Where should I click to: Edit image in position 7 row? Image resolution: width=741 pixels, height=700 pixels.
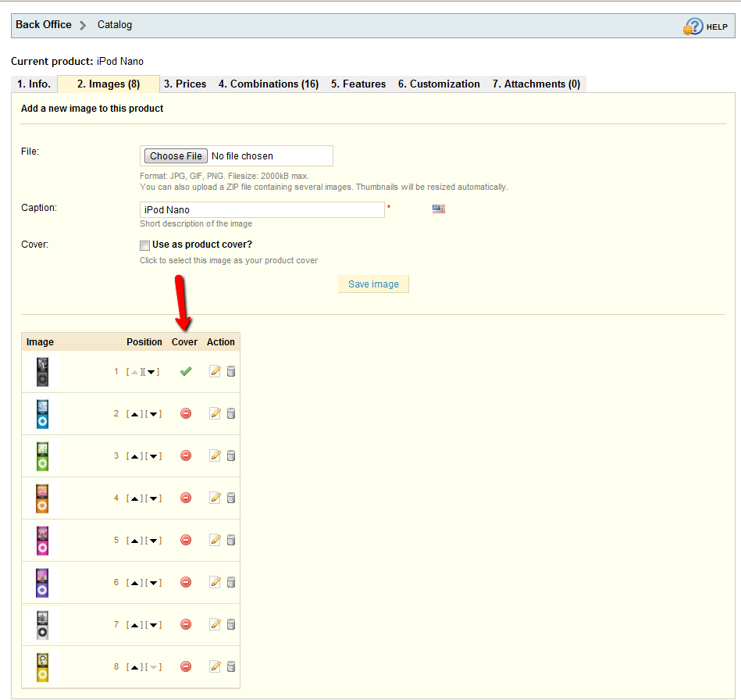[215, 624]
